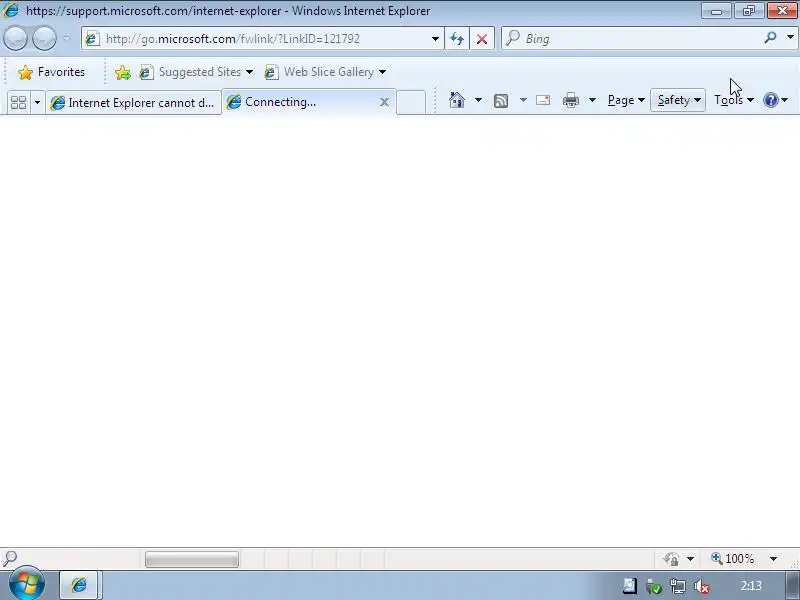Click the Print icon
The height and width of the screenshot is (600, 800).
tap(570, 100)
